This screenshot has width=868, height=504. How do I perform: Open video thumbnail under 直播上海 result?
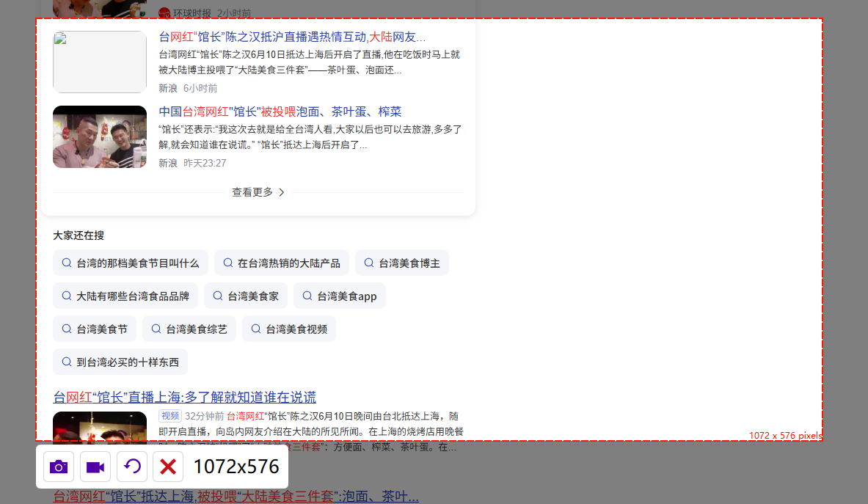100,426
